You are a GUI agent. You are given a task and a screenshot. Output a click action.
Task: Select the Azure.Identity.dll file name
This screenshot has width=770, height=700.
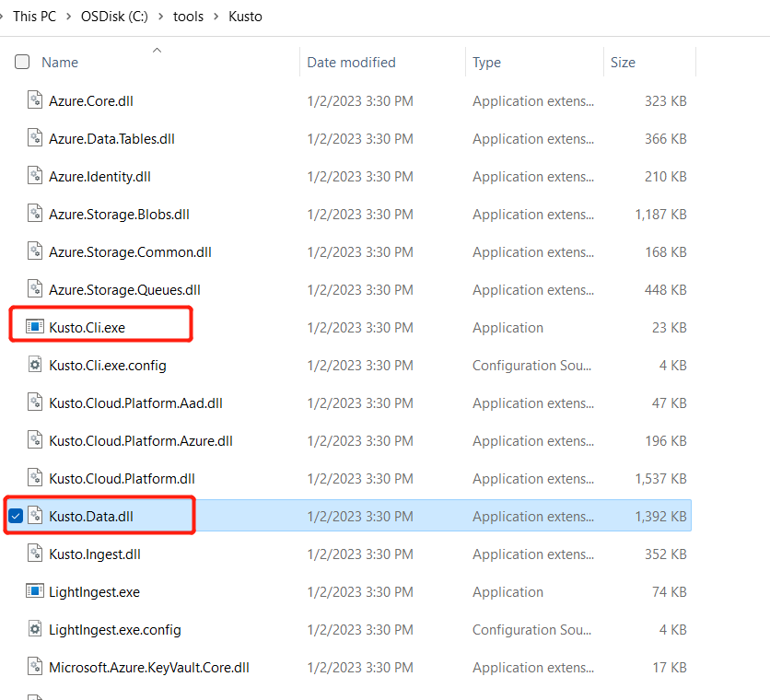click(x=99, y=176)
